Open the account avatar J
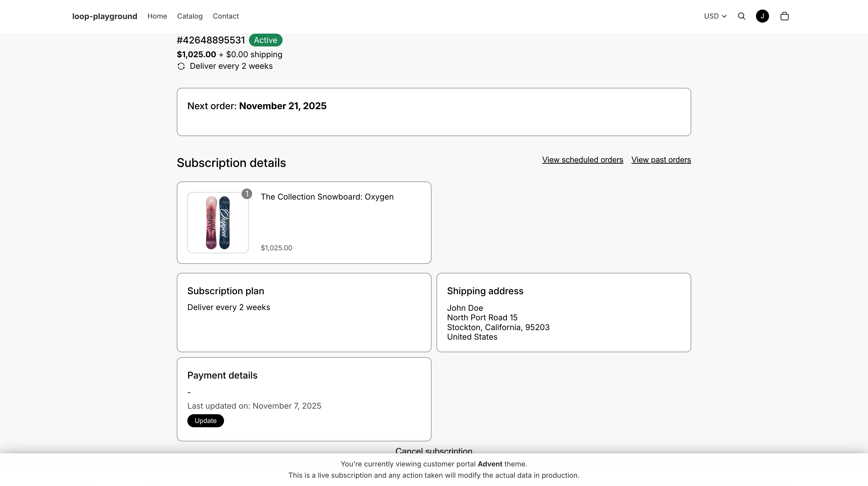868x486 pixels. (x=762, y=16)
